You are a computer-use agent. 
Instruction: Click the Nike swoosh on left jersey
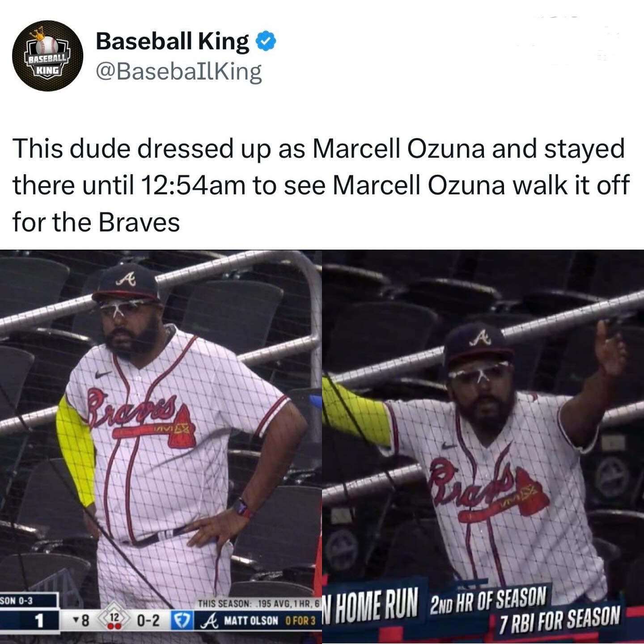pos(103,374)
